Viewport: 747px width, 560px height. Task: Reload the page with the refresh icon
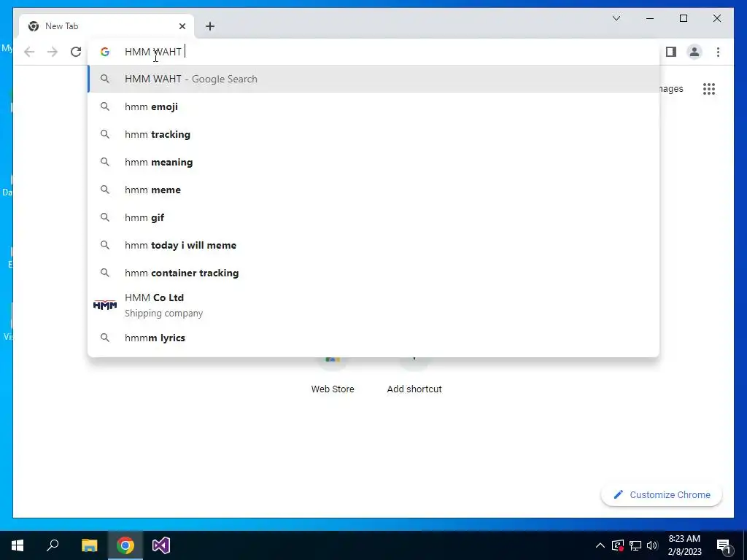pos(76,52)
